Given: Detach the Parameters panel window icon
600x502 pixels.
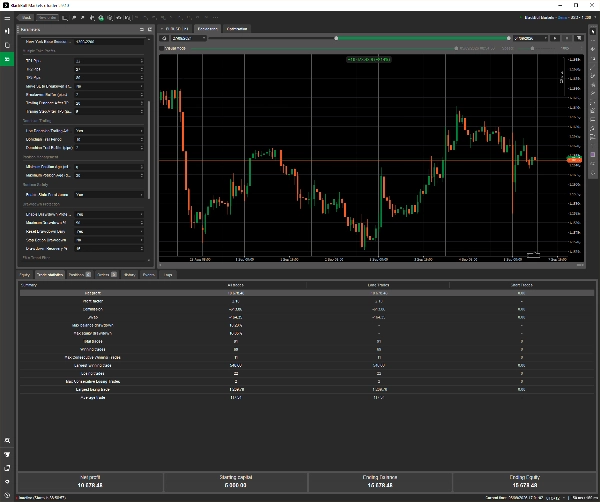Looking at the screenshot, I should [x=150, y=29].
